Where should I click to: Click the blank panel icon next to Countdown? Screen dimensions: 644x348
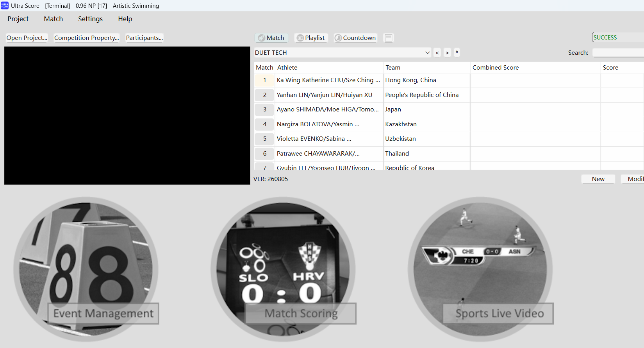coord(389,38)
